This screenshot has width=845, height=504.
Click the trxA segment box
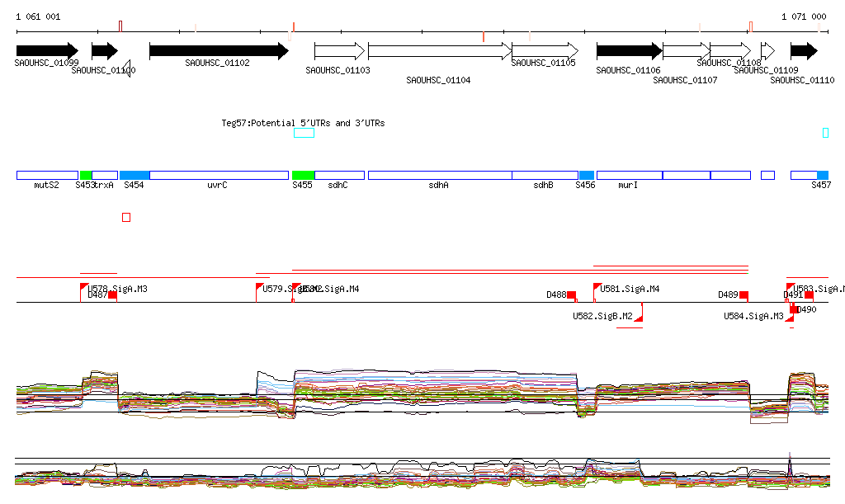105,175
